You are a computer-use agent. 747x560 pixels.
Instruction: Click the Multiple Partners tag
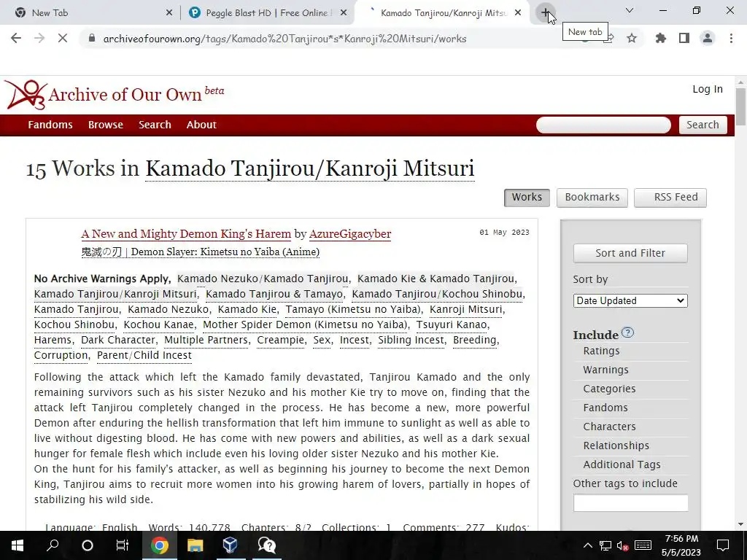point(206,340)
